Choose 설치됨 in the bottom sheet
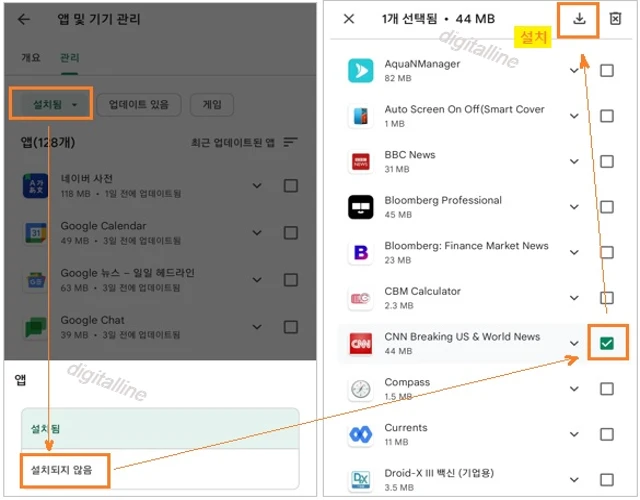The height and width of the screenshot is (500, 640). point(160,429)
